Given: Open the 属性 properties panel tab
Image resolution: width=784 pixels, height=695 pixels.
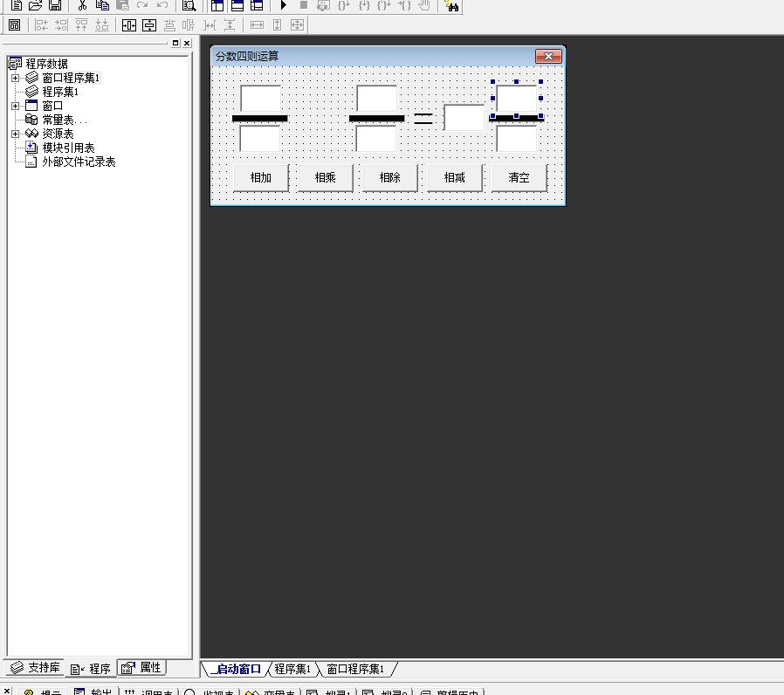Looking at the screenshot, I should pos(142,668).
